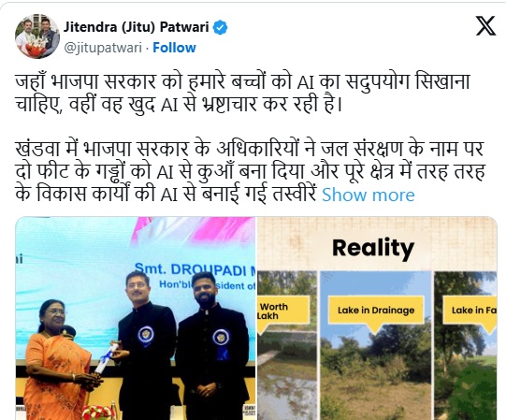Click the @jitupatwari handle

pos(103,48)
